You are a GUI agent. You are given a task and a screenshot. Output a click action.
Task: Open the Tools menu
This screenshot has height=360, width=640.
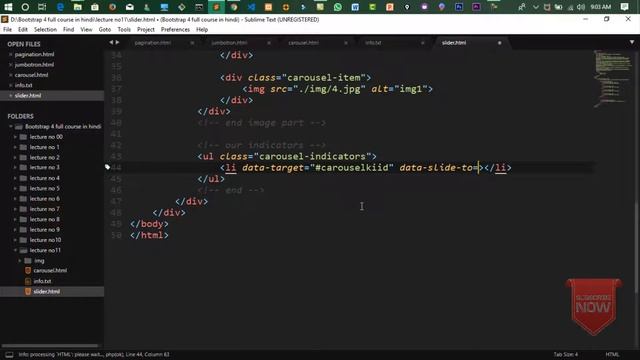pyautogui.click(x=124, y=29)
